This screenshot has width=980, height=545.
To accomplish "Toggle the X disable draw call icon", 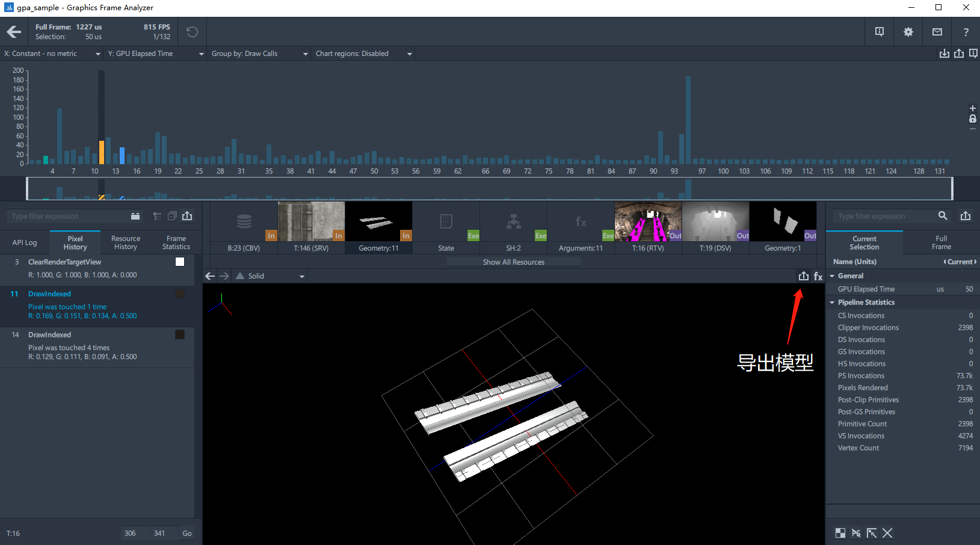I will coord(887,533).
